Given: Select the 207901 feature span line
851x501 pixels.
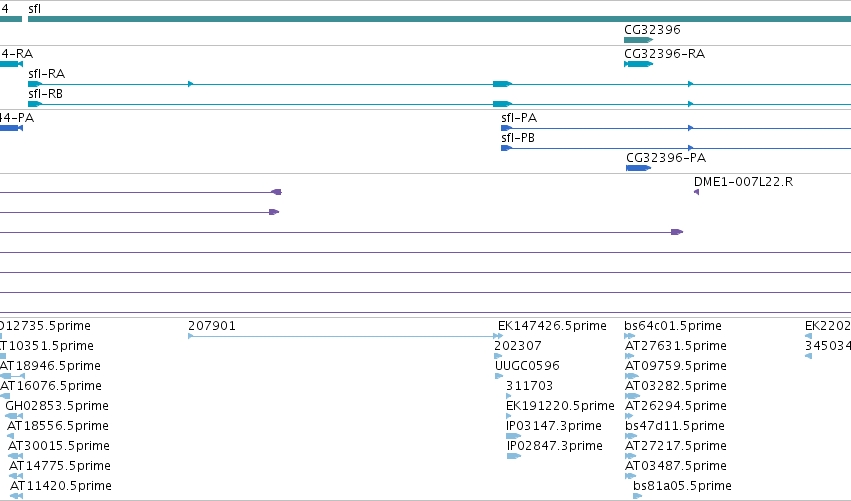Looking at the screenshot, I should click(345, 336).
